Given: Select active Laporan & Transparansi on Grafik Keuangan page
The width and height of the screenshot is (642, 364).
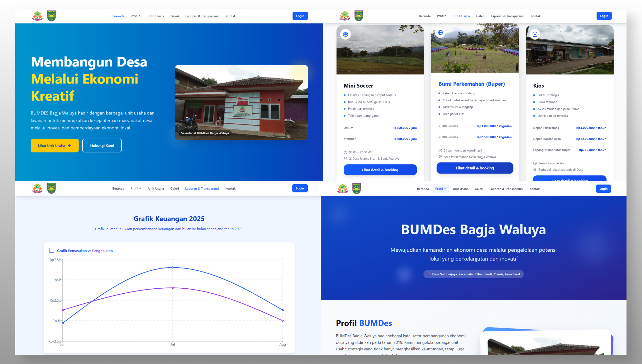Looking at the screenshot, I should point(202,189).
